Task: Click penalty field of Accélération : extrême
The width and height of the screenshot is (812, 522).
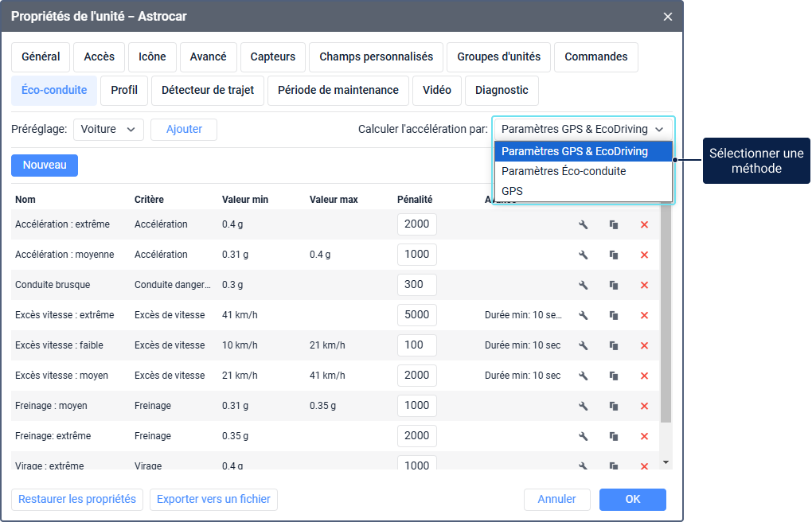Action: pos(416,225)
